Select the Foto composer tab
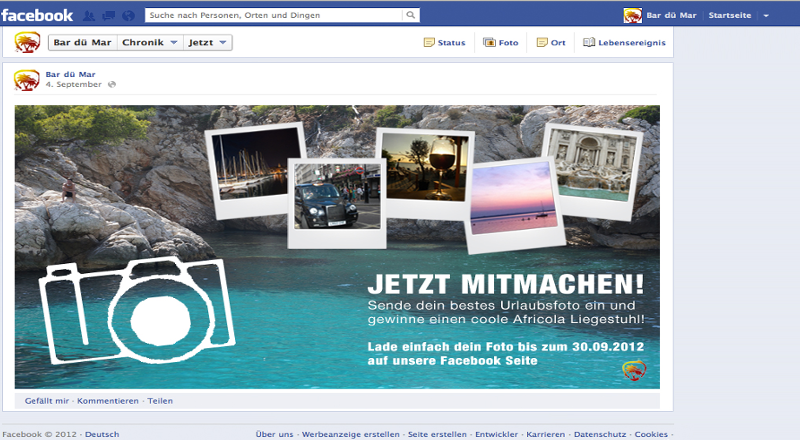The width and height of the screenshot is (800, 440). pos(501,42)
